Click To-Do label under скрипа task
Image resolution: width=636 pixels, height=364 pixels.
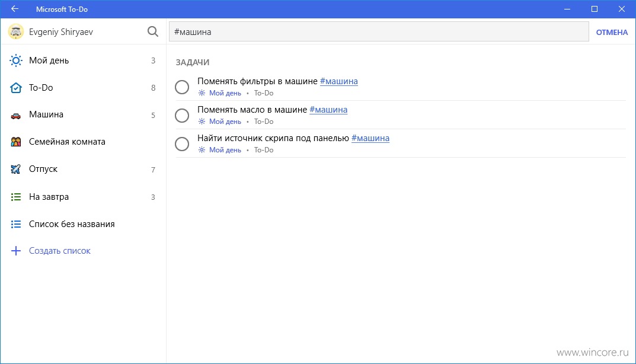[264, 150]
